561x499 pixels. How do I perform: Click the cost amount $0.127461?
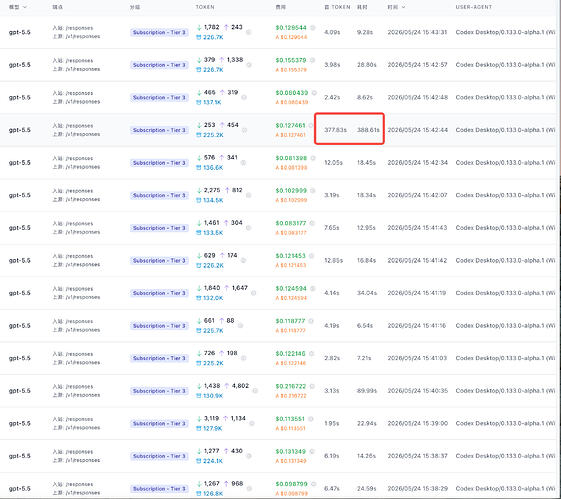291,125
